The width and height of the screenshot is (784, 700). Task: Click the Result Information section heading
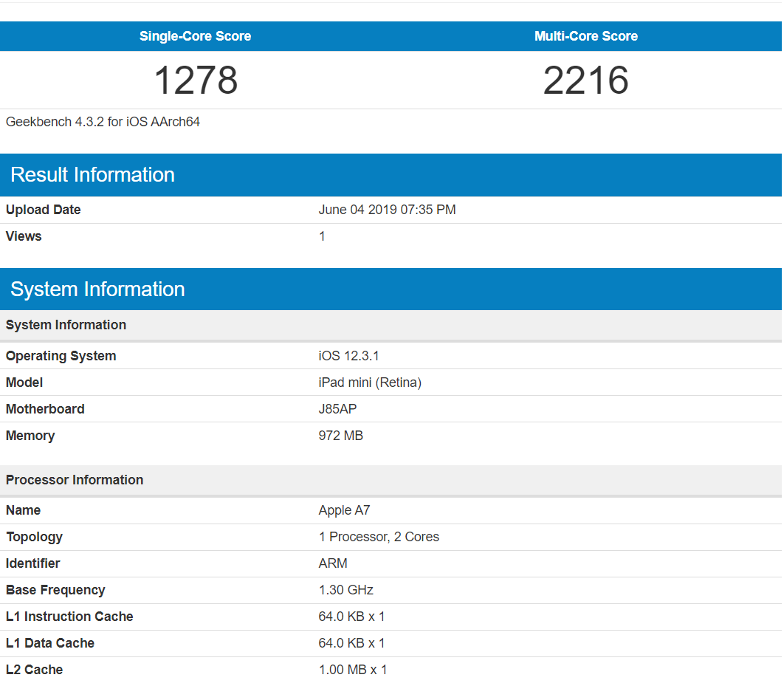tap(92, 174)
